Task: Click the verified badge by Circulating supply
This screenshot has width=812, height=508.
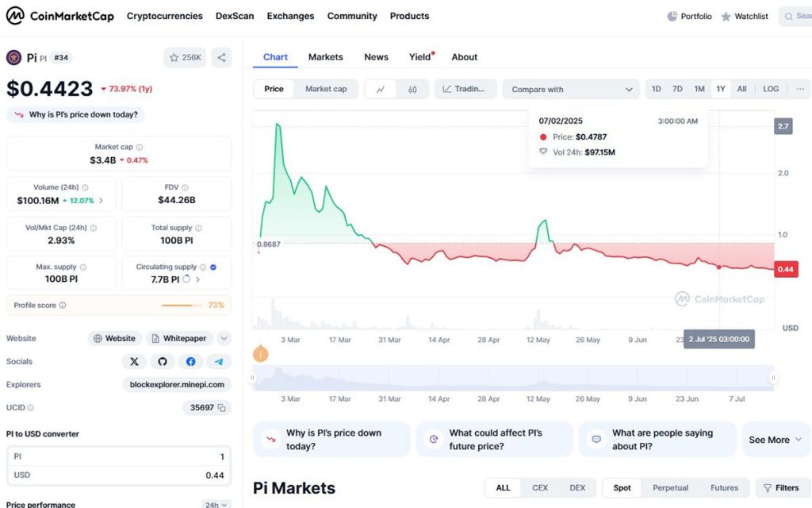Action: (x=213, y=267)
